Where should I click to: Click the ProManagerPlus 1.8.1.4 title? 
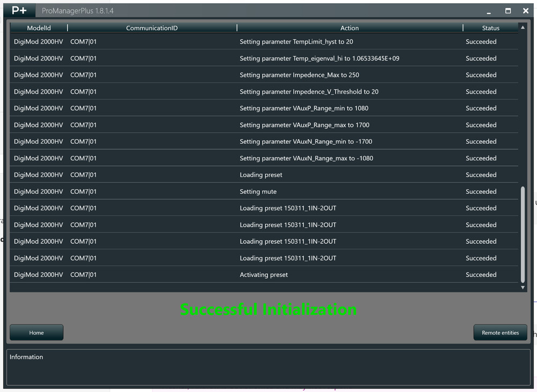coord(77,11)
